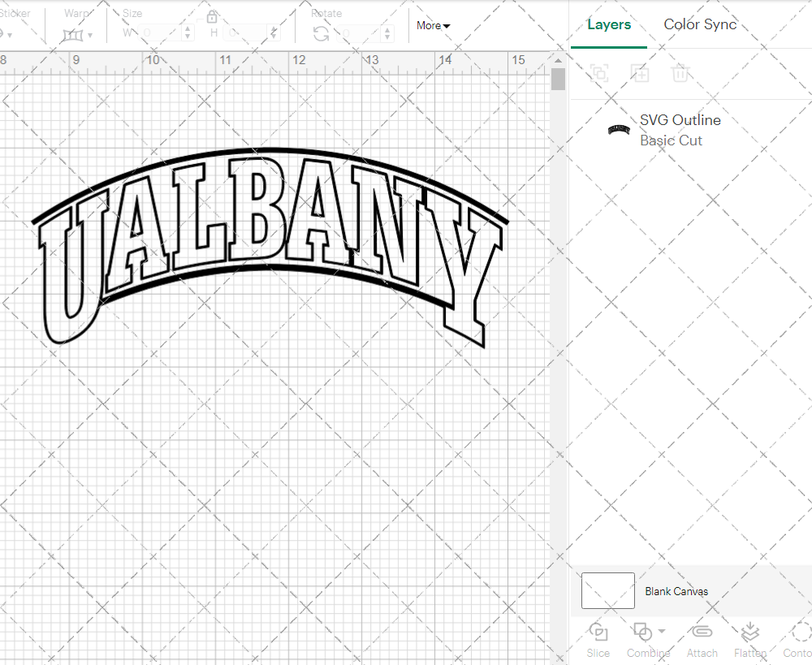Toggle the size lock to unlock proportions
The width and height of the screenshot is (812, 665).
[x=212, y=15]
